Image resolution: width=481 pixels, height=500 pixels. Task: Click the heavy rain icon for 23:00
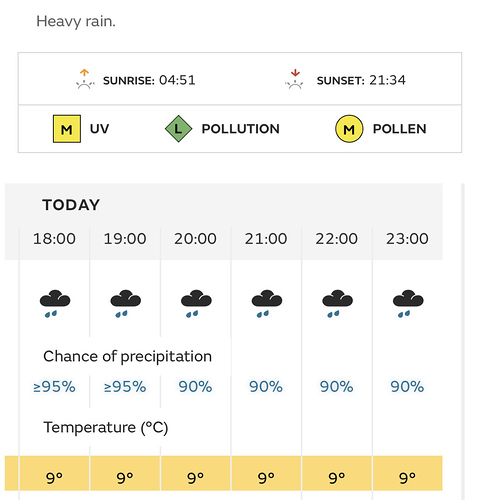408,304
